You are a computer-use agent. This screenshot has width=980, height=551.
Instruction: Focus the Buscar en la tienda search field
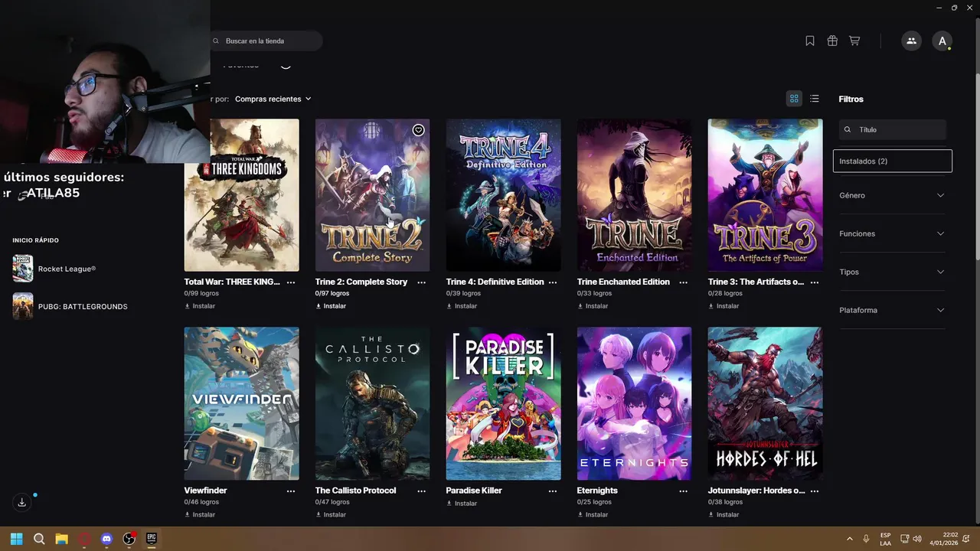(x=266, y=41)
